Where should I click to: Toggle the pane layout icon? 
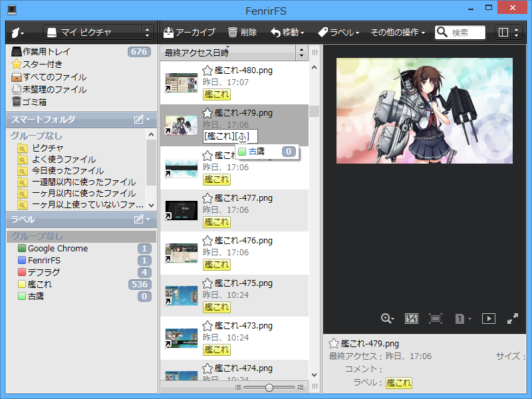pos(503,33)
